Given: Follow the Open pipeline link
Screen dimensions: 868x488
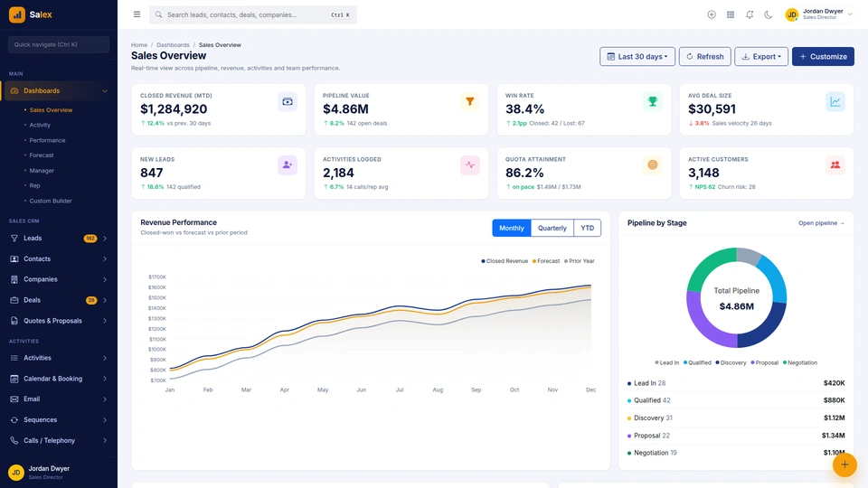Looking at the screenshot, I should pos(821,223).
